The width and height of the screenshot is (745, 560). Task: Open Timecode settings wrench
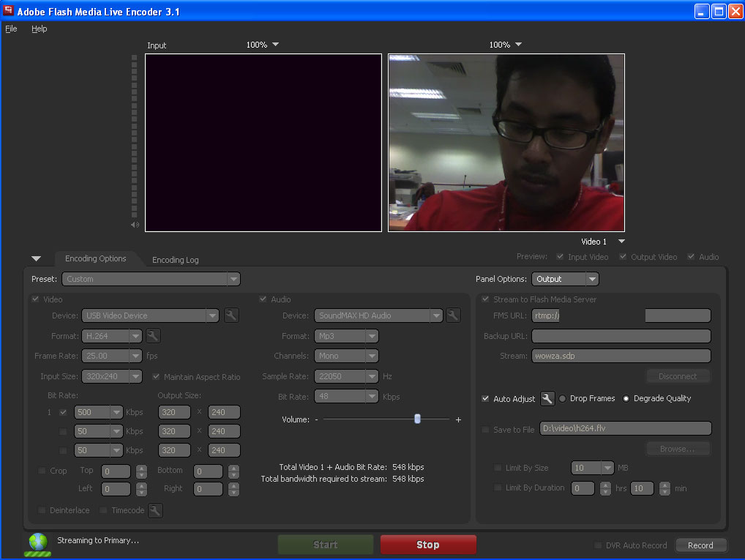coord(155,510)
